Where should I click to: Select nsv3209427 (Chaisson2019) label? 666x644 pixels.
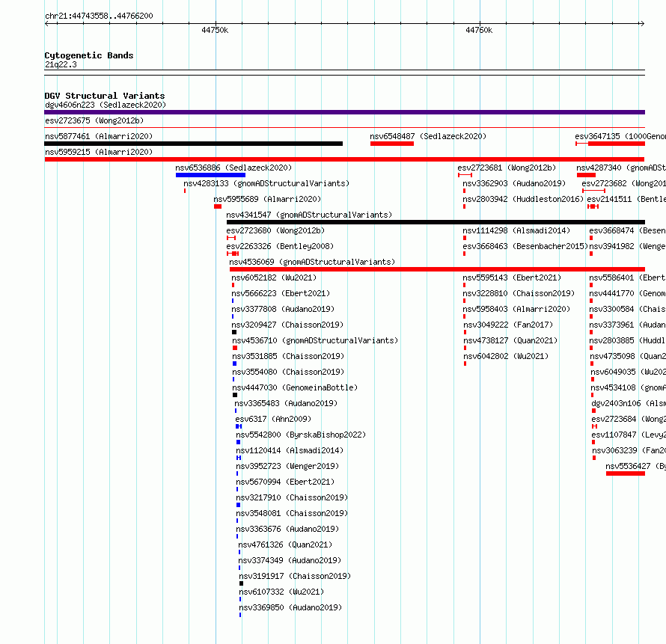(x=288, y=325)
